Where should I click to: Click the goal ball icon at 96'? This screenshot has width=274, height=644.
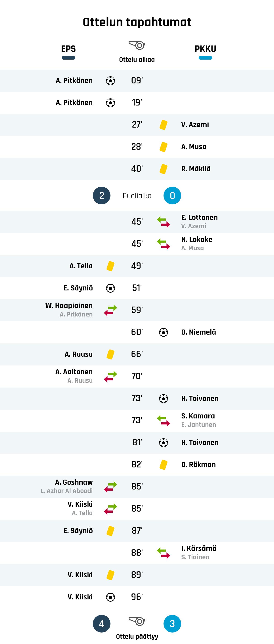click(110, 597)
